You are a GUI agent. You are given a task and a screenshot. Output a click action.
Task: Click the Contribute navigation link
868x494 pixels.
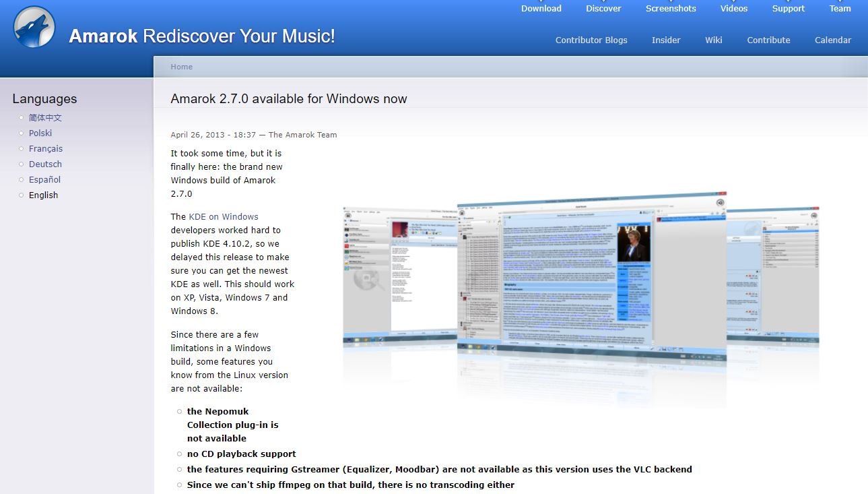coord(768,40)
